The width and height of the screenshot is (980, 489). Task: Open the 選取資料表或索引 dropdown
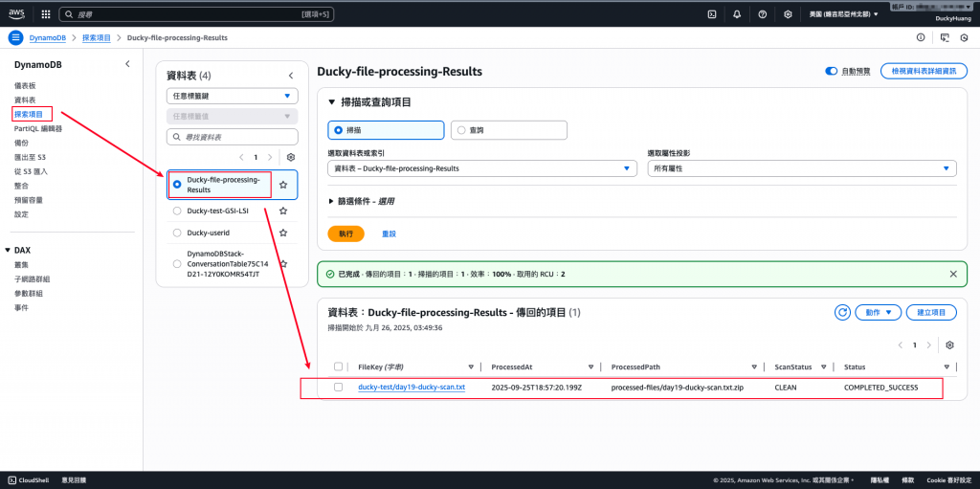(482, 168)
